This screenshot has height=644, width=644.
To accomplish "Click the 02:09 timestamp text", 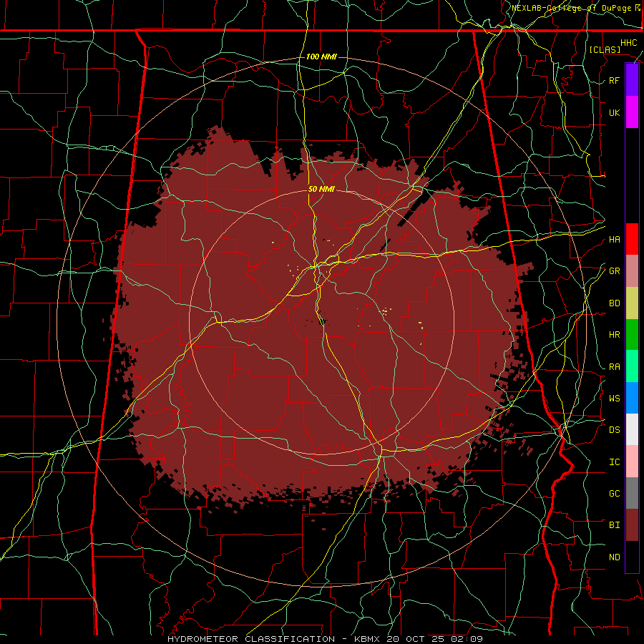I will (467, 639).
